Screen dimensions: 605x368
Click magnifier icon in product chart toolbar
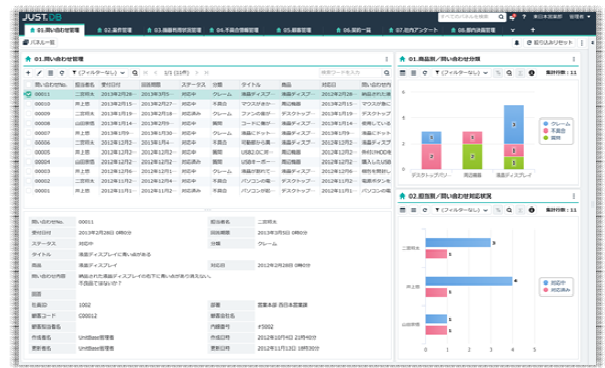point(509,73)
